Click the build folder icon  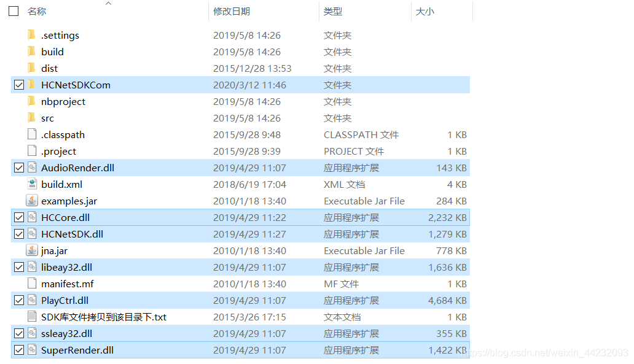point(31,52)
